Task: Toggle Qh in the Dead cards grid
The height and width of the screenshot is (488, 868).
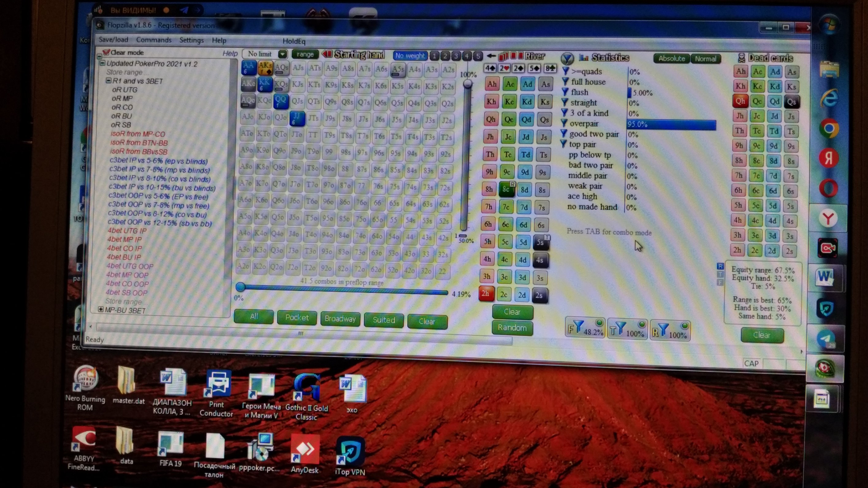Action: [x=740, y=101]
